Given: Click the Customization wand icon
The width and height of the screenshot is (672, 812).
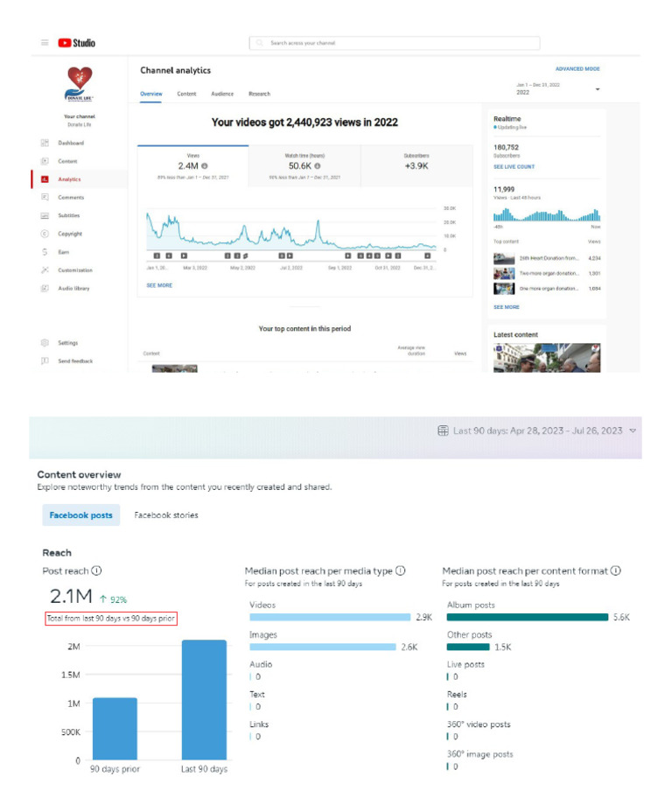Looking at the screenshot, I should 45,269.
